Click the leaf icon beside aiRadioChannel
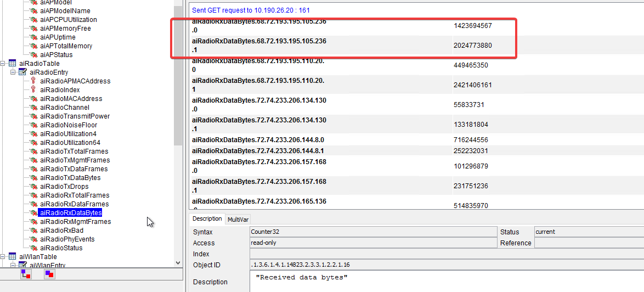Viewport: 644px width, 292px height. 35,107
